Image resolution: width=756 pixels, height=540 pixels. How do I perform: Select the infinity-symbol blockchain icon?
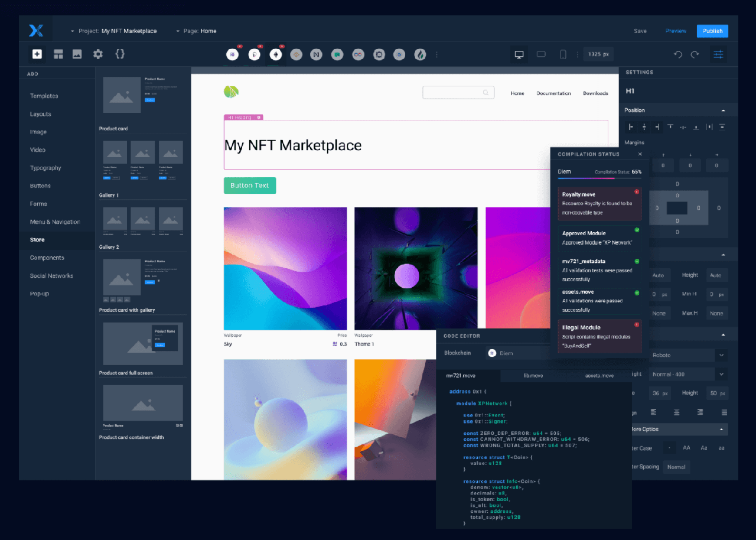pos(358,54)
